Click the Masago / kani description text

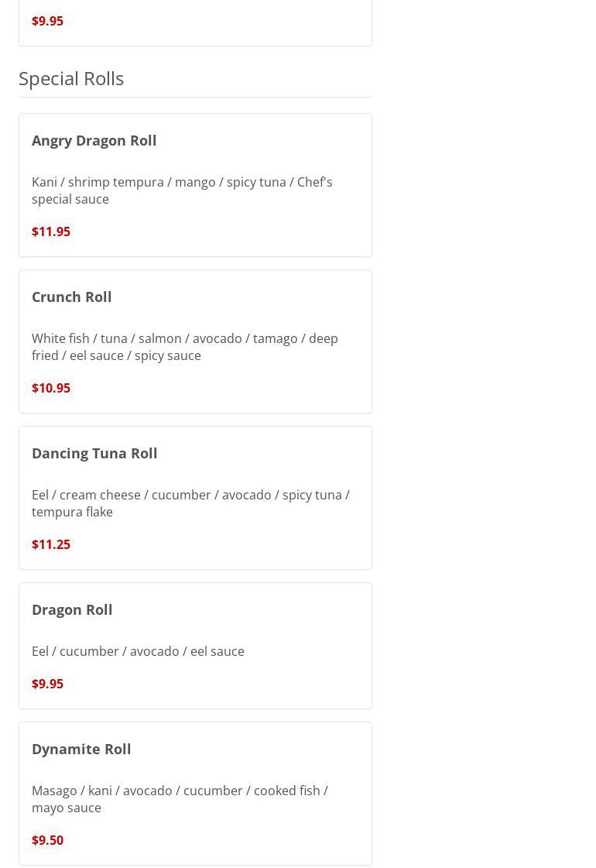point(180,799)
